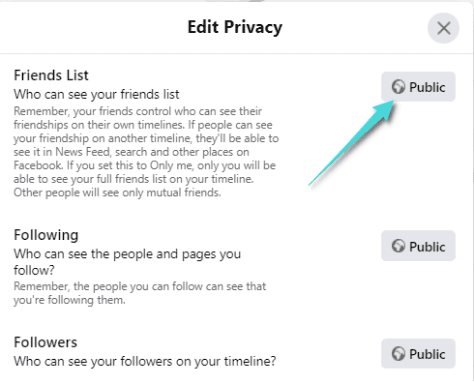Image resolution: width=474 pixels, height=382 pixels.
Task: Click the Followers section heading
Action: [45, 342]
